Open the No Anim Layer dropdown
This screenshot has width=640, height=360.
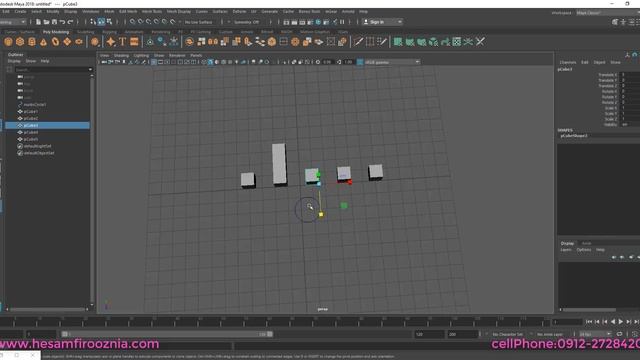550,334
